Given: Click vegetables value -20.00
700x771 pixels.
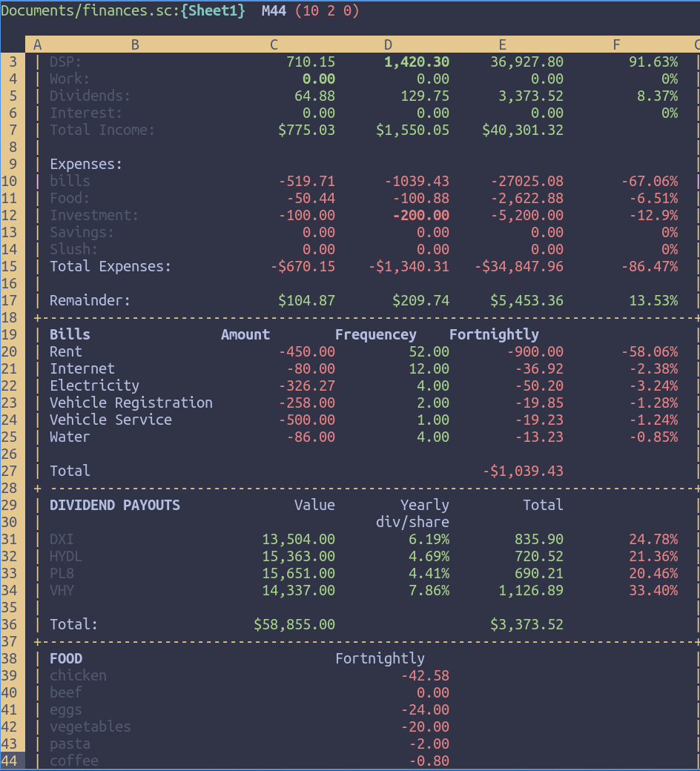Looking at the screenshot, I should (425, 727).
